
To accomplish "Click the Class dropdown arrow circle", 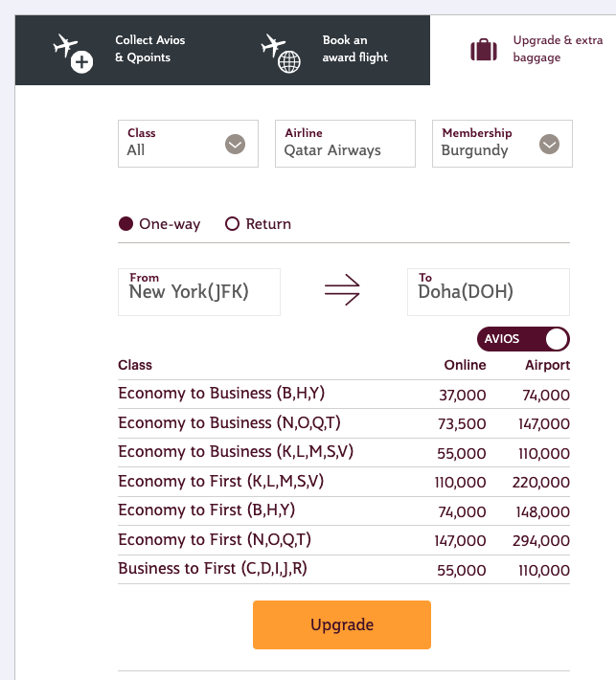I will pos(235,145).
